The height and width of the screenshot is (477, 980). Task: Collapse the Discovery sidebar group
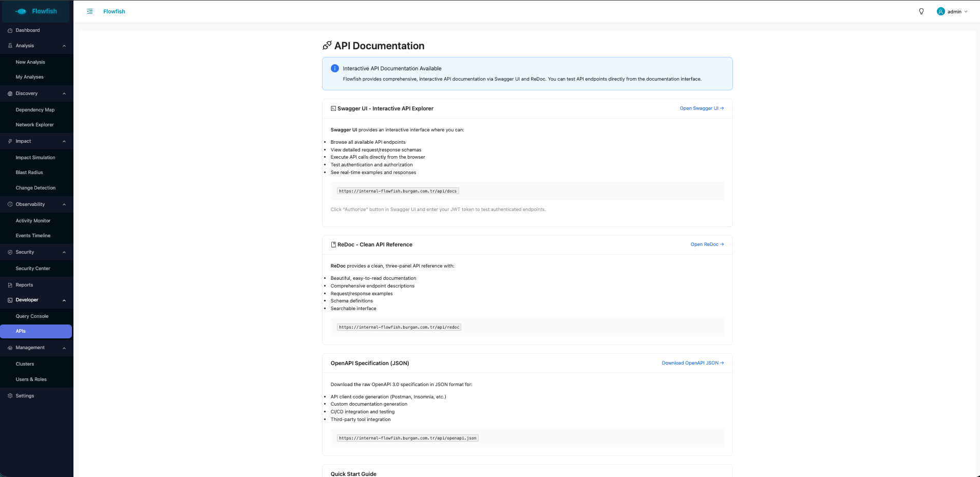point(64,93)
